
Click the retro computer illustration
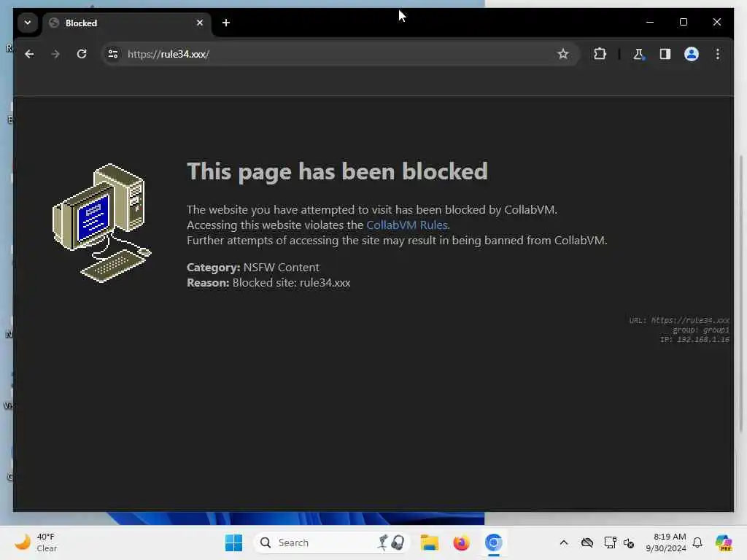101,222
